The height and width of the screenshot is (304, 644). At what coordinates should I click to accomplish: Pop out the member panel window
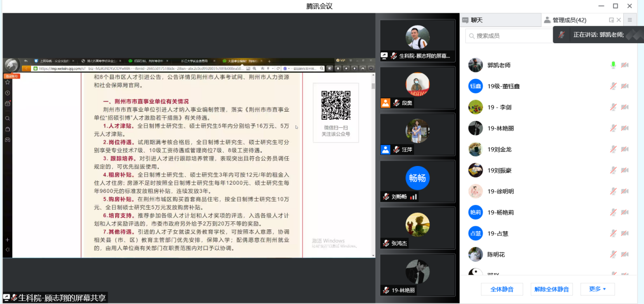pyautogui.click(x=612, y=20)
